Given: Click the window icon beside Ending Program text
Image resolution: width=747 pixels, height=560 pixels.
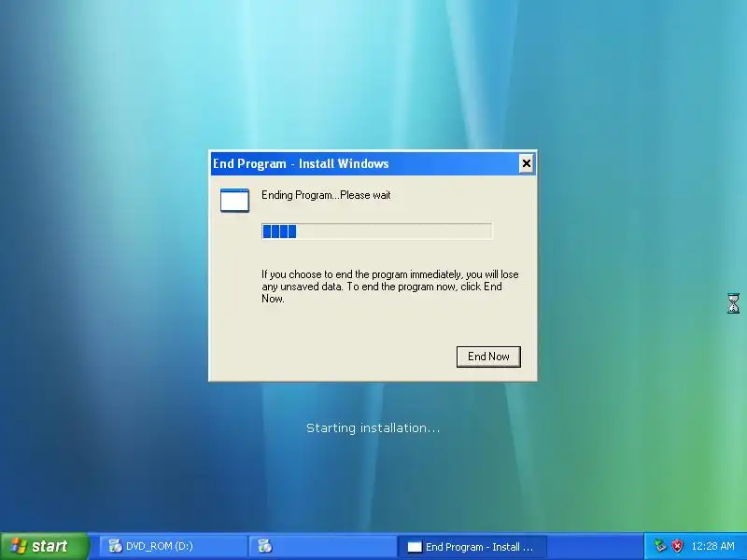Looking at the screenshot, I should (234, 200).
